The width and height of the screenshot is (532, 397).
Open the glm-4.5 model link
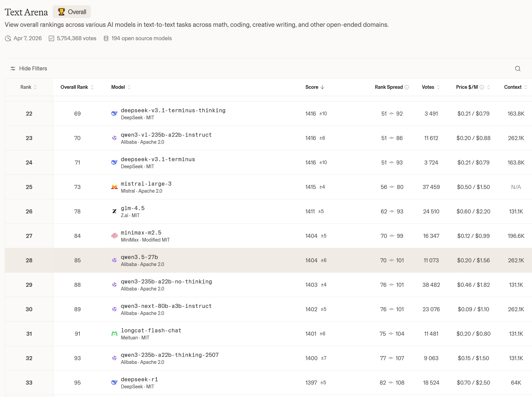pyautogui.click(x=133, y=208)
